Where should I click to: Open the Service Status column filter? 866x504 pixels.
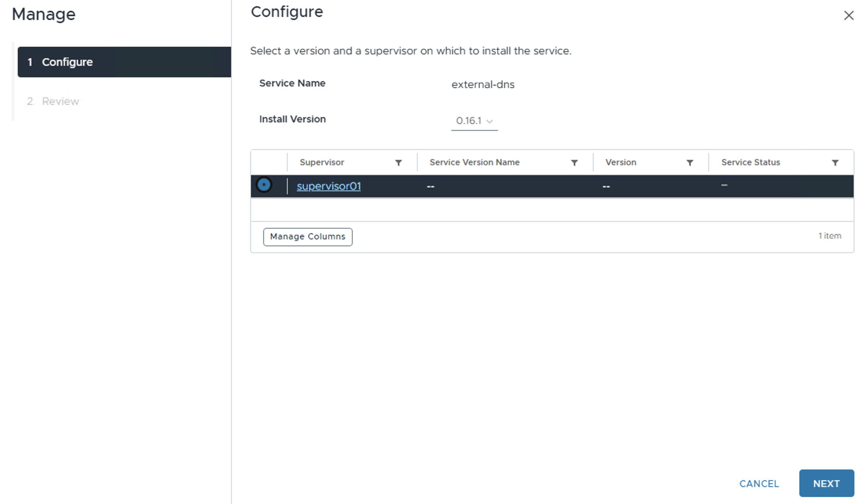[835, 163]
